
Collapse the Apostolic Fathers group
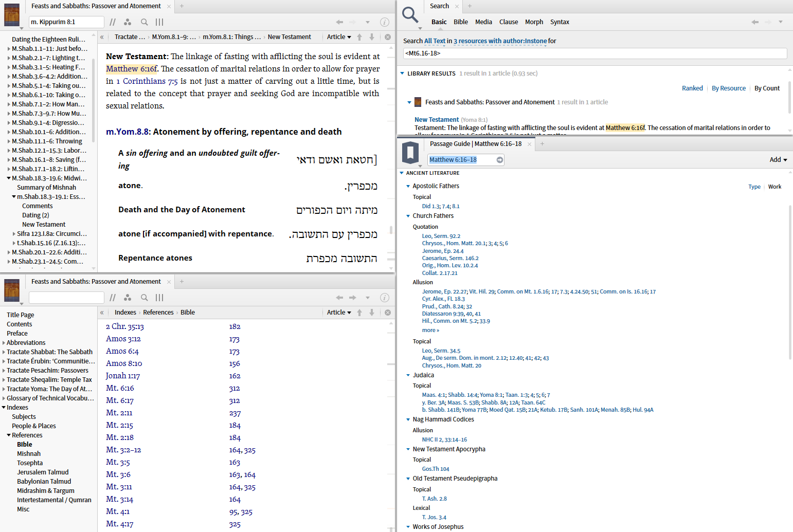pos(408,186)
